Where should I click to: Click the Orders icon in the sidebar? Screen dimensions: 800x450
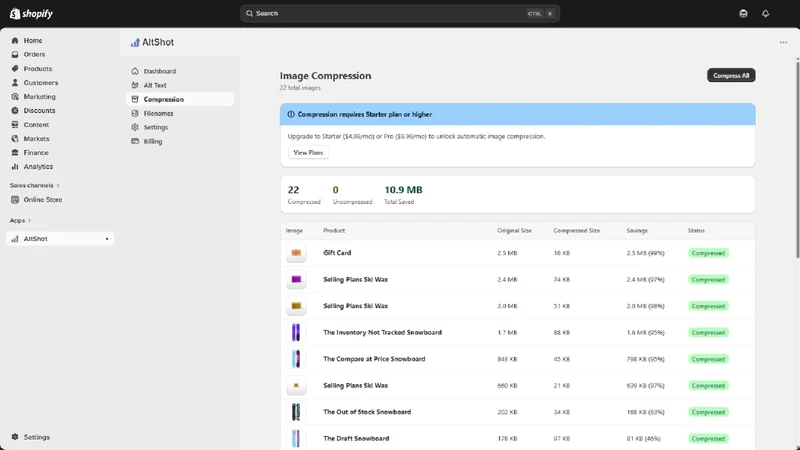click(15, 54)
